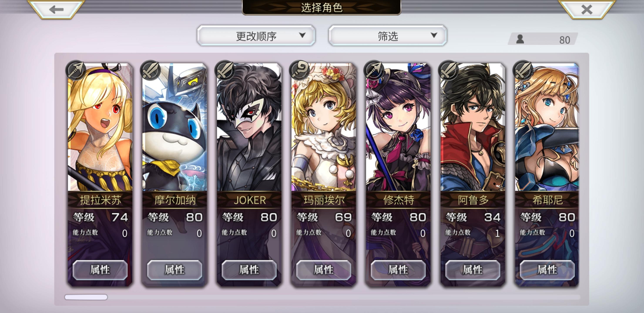Choose the 希耶尼 character card portrait
The height and width of the screenshot is (313, 644).
547,127
